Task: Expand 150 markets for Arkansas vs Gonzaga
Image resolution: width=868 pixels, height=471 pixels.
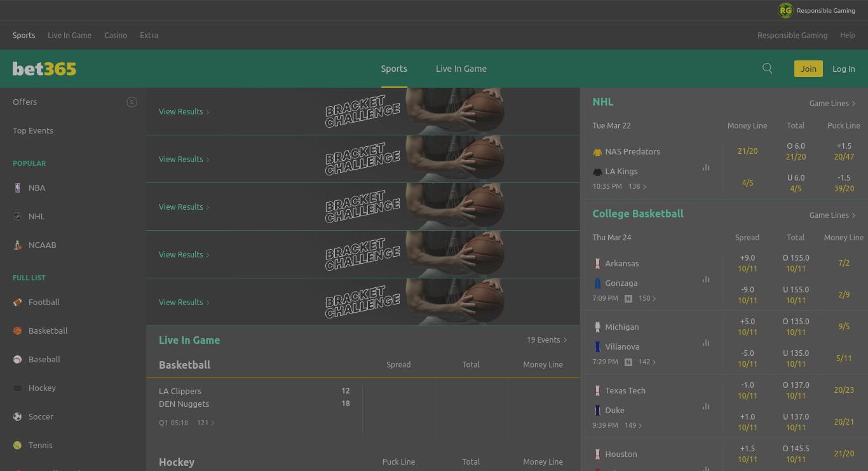Action: tap(648, 298)
